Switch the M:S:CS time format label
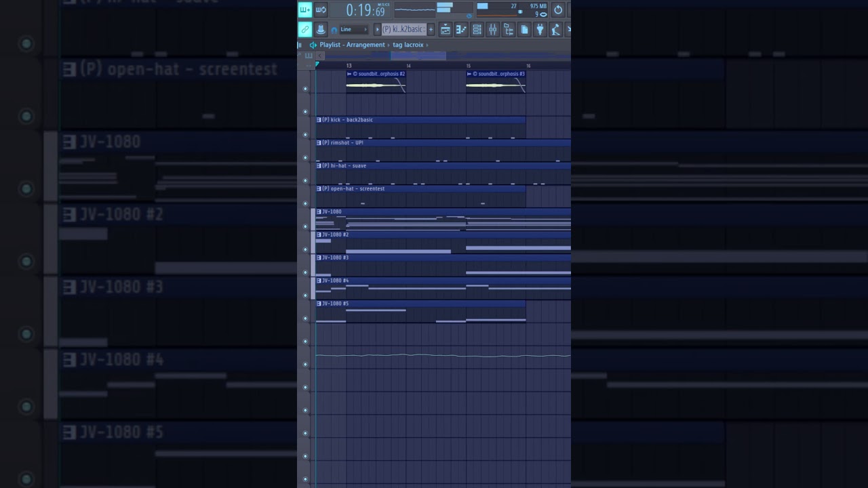 click(384, 4)
